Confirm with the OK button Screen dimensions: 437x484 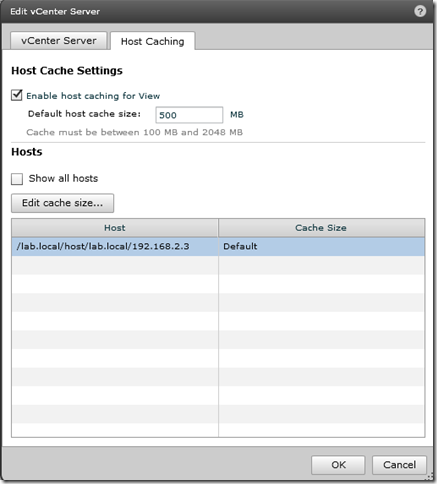point(338,465)
